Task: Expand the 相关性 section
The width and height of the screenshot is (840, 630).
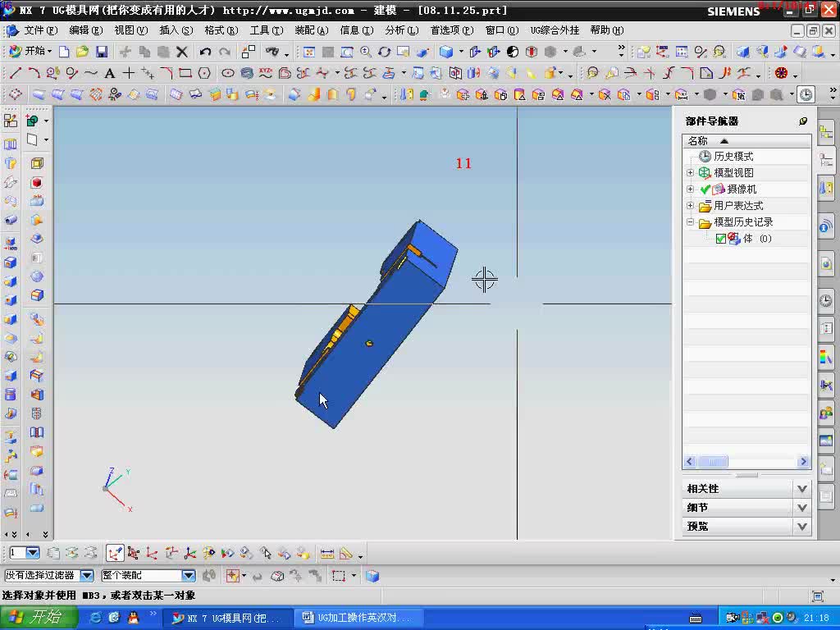Action: [x=802, y=489]
